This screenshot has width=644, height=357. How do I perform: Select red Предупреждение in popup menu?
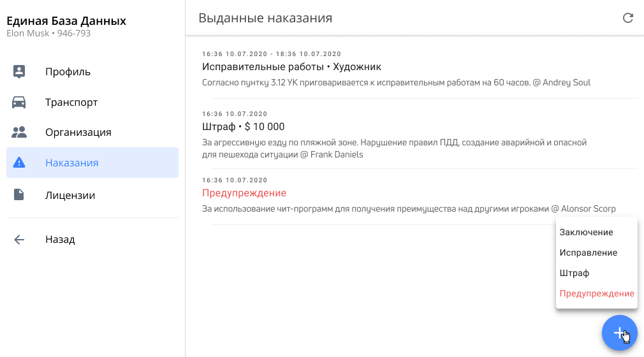point(596,293)
